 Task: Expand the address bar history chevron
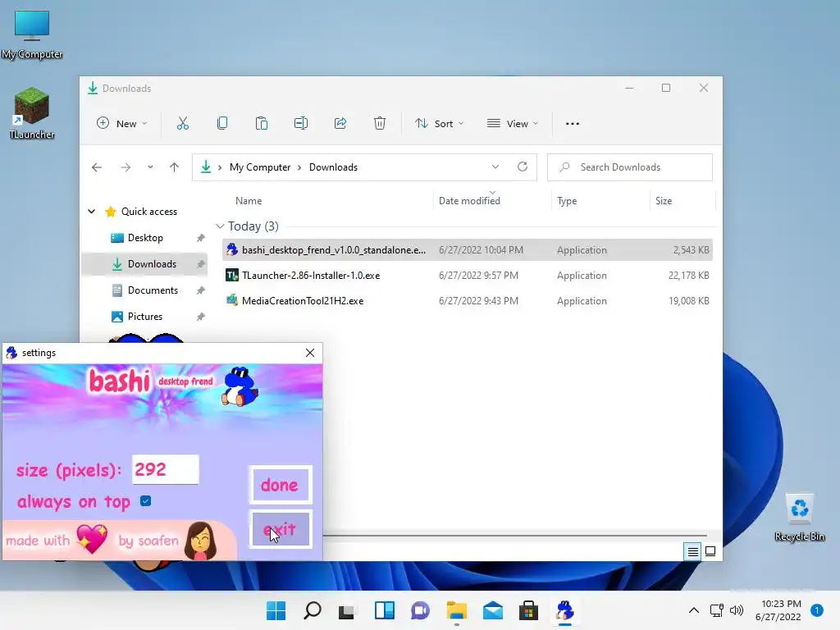pyautogui.click(x=495, y=167)
